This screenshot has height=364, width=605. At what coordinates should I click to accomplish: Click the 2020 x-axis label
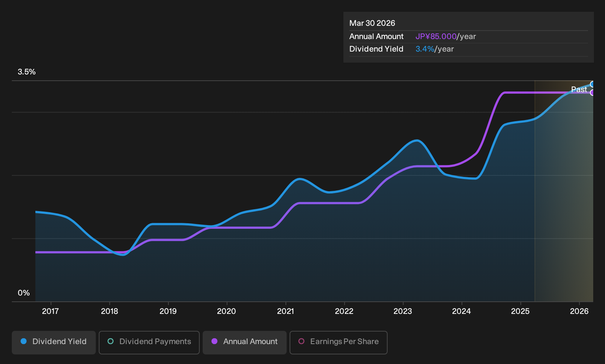(x=227, y=311)
